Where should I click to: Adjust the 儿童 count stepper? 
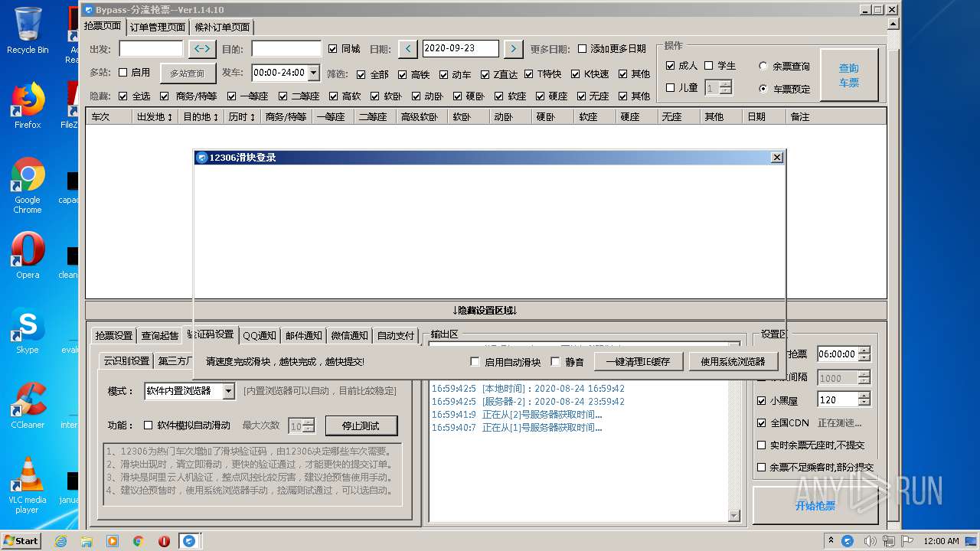726,88
